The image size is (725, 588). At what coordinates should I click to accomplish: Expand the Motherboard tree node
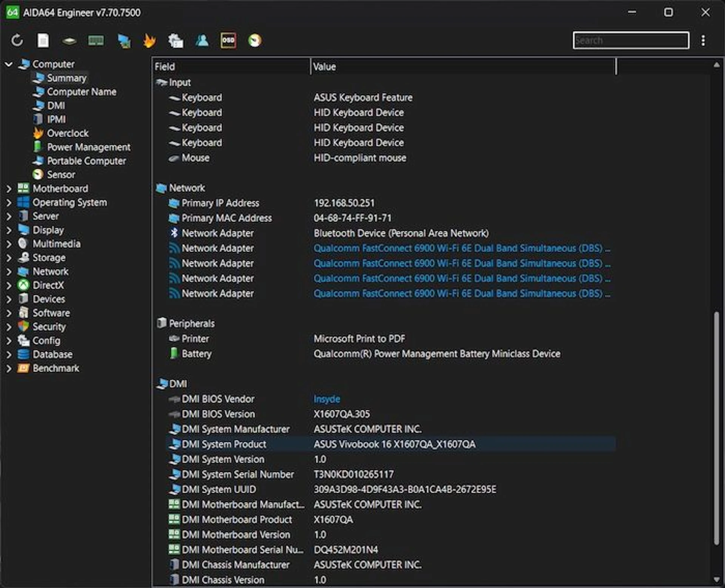9,189
